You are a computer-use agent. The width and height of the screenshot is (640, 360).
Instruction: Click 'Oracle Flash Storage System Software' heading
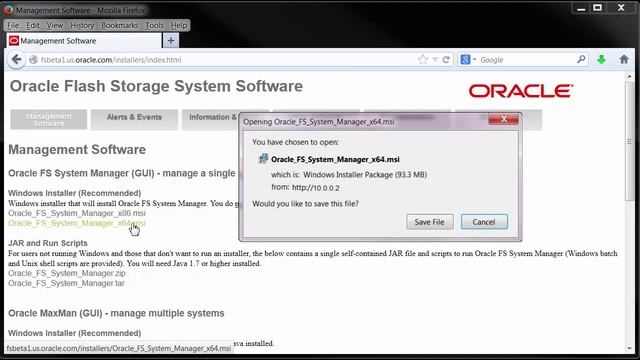click(156, 87)
